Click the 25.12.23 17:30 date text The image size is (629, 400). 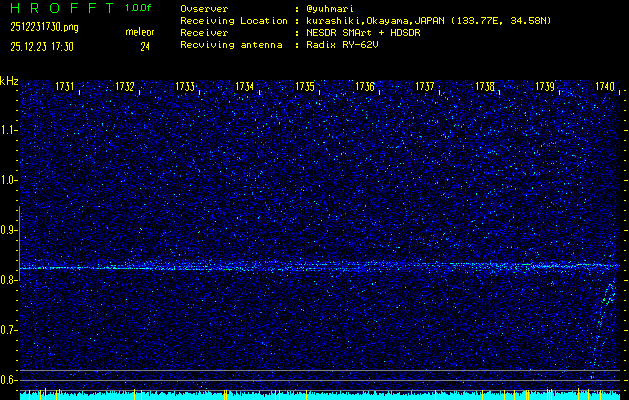pyautogui.click(x=46, y=46)
